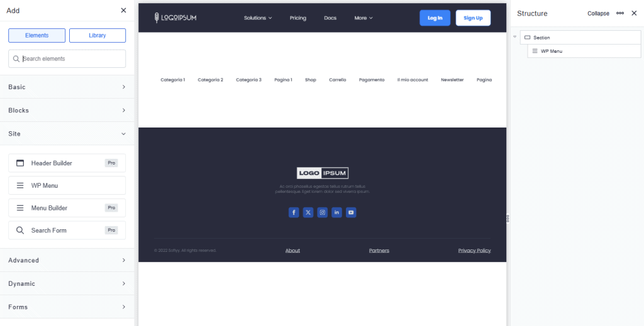This screenshot has width=644, height=326.
Task: Add the Header Builder element
Action: [67, 163]
